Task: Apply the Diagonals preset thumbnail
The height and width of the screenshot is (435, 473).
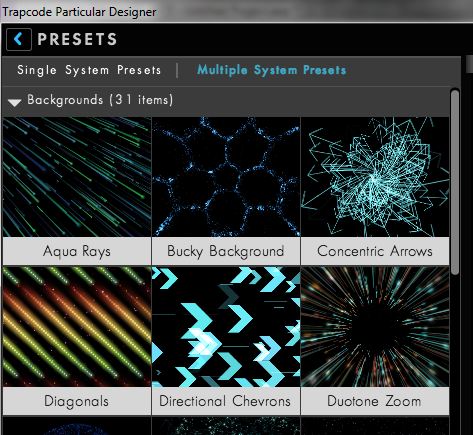Action: tap(77, 327)
